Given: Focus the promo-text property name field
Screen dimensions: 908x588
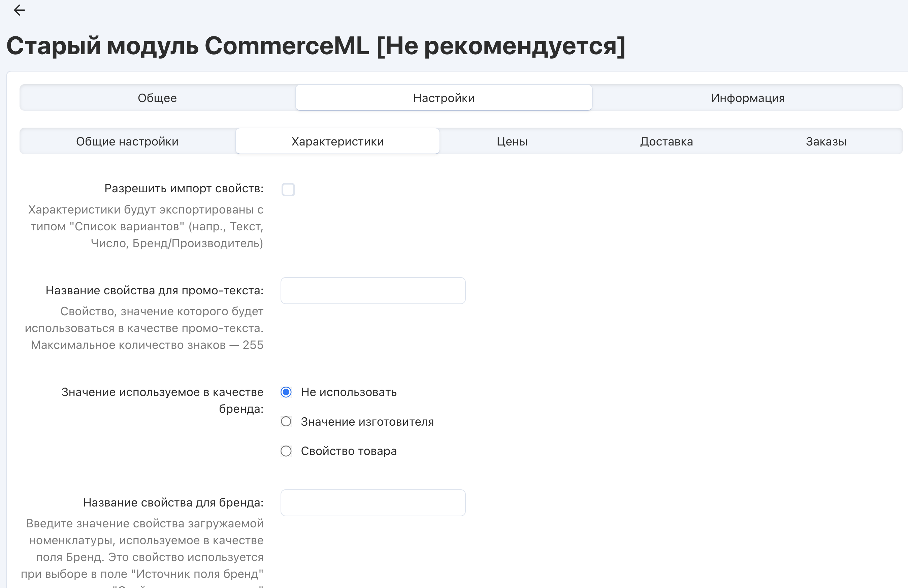Looking at the screenshot, I should [373, 291].
